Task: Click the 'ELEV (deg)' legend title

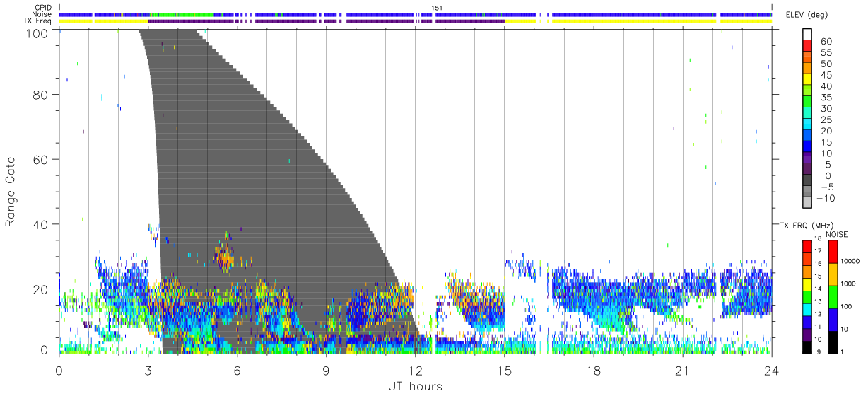Action: coord(807,15)
